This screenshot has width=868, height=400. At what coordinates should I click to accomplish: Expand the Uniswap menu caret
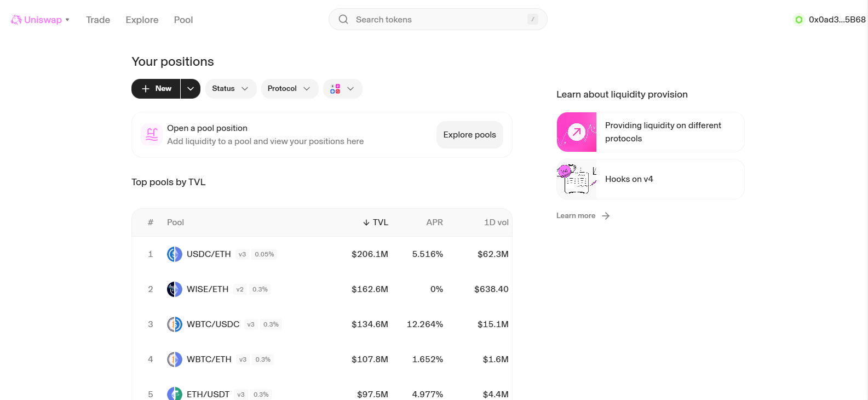(x=67, y=20)
